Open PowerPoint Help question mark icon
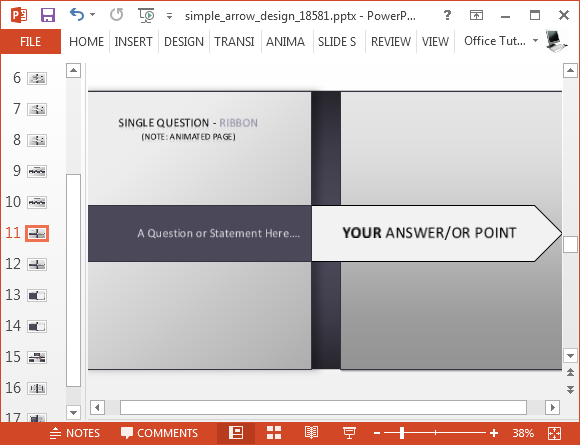The image size is (580, 445). 447,15
